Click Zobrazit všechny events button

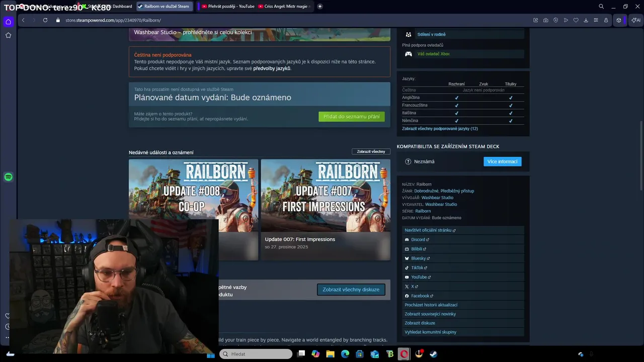click(371, 151)
